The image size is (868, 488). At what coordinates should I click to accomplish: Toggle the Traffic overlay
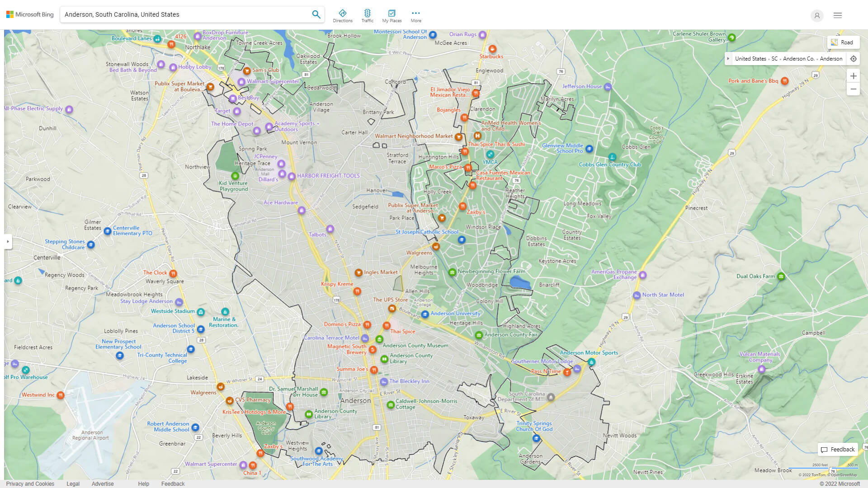(x=367, y=14)
